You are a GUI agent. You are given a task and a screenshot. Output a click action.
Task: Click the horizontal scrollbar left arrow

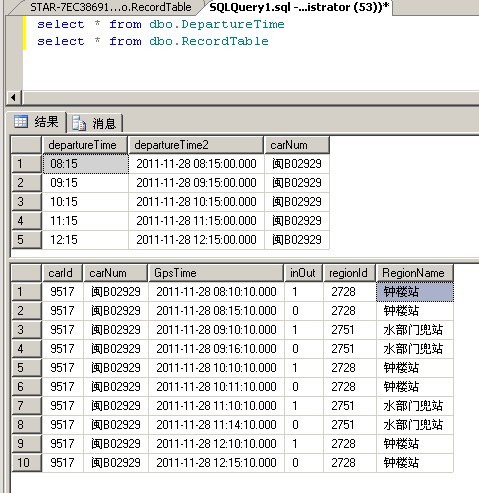(x=13, y=98)
